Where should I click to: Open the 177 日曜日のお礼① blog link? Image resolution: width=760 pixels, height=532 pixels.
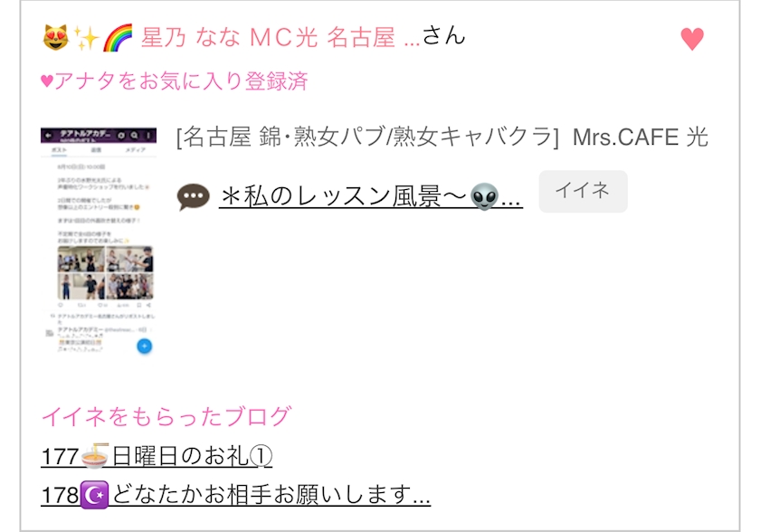click(157, 455)
